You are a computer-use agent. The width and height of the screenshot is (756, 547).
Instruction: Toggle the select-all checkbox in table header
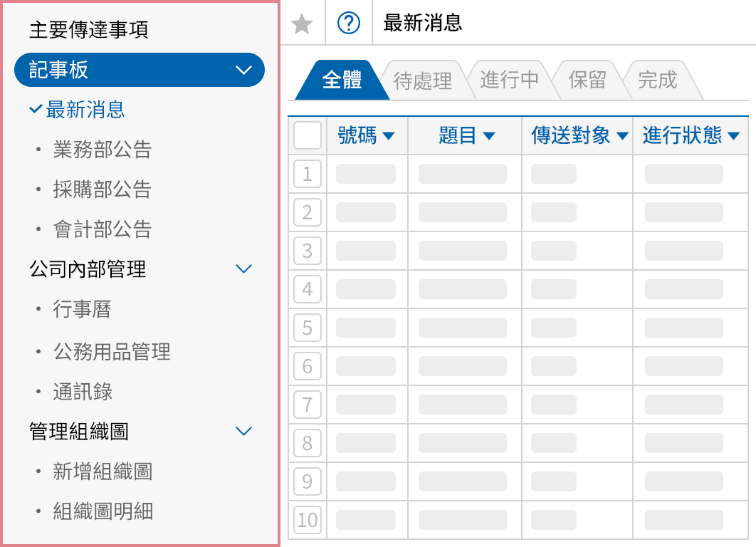(x=307, y=135)
